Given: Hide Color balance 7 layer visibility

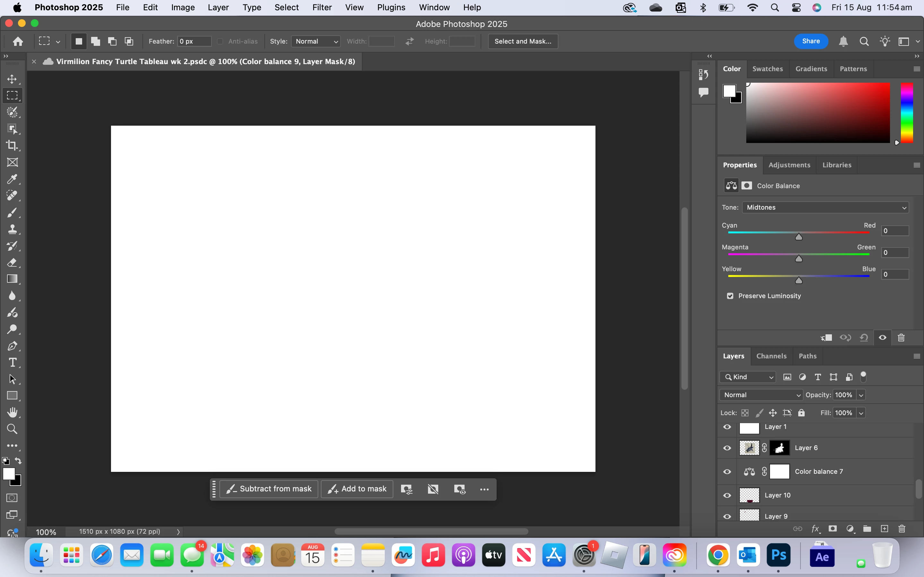Looking at the screenshot, I should point(727,472).
